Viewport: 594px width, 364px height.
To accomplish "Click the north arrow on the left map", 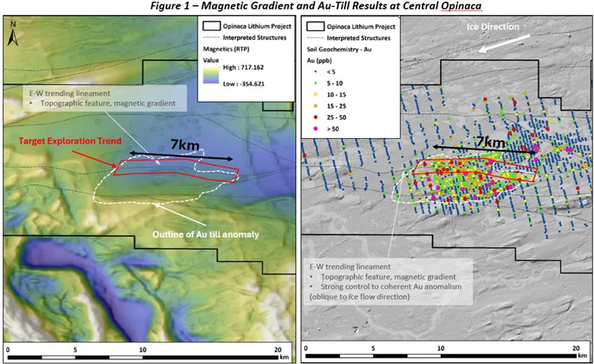I will point(14,29).
